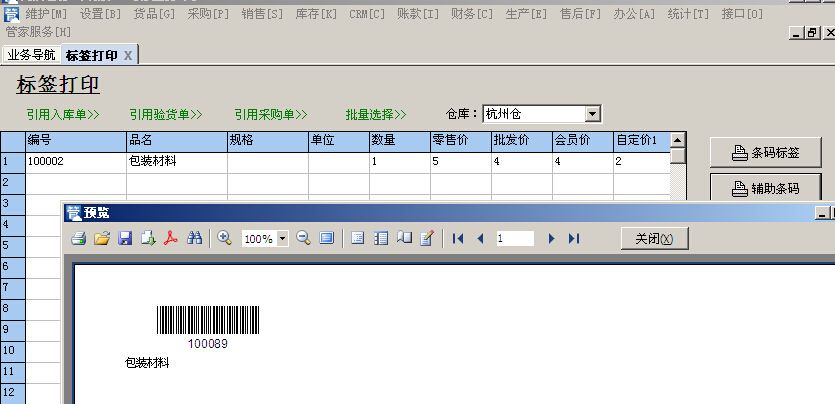Click the 引用验货单>> link
The width and height of the screenshot is (835, 404).
(166, 114)
